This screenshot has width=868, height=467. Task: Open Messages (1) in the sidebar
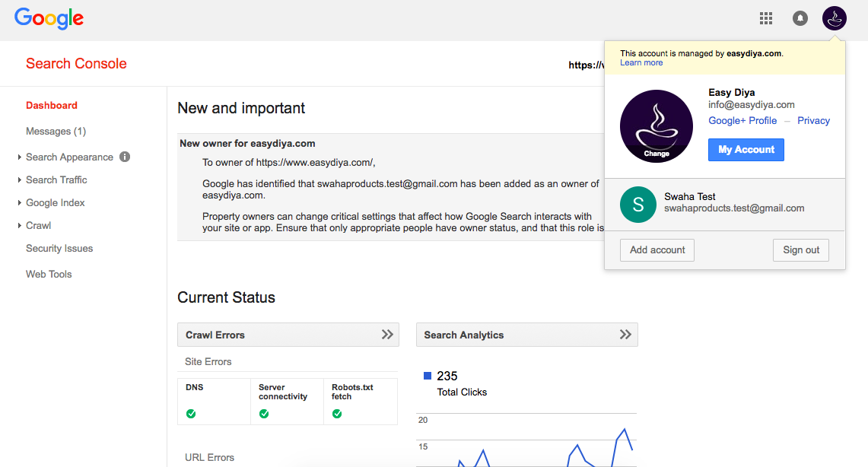[56, 131]
